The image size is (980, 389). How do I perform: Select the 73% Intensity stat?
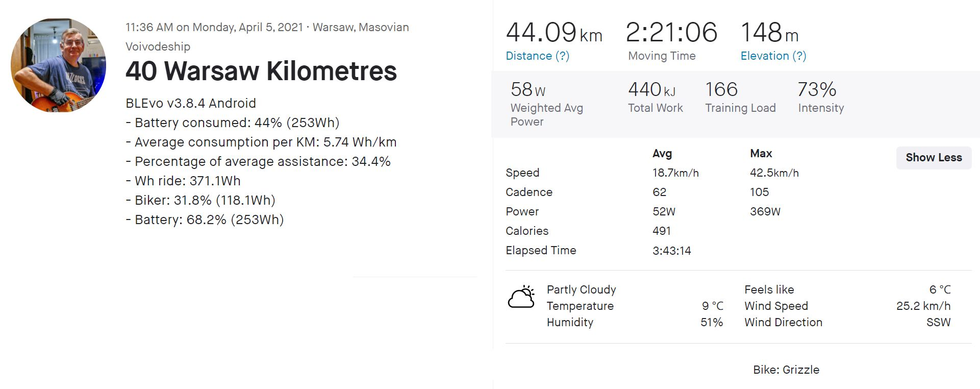pos(816,90)
